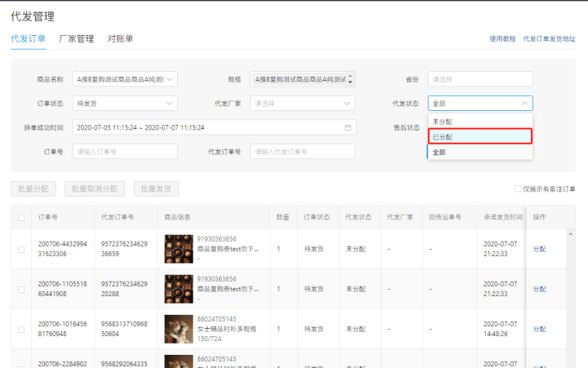Tick the select-all checkbox in the table header
The image size is (588, 368).
tap(21, 217)
